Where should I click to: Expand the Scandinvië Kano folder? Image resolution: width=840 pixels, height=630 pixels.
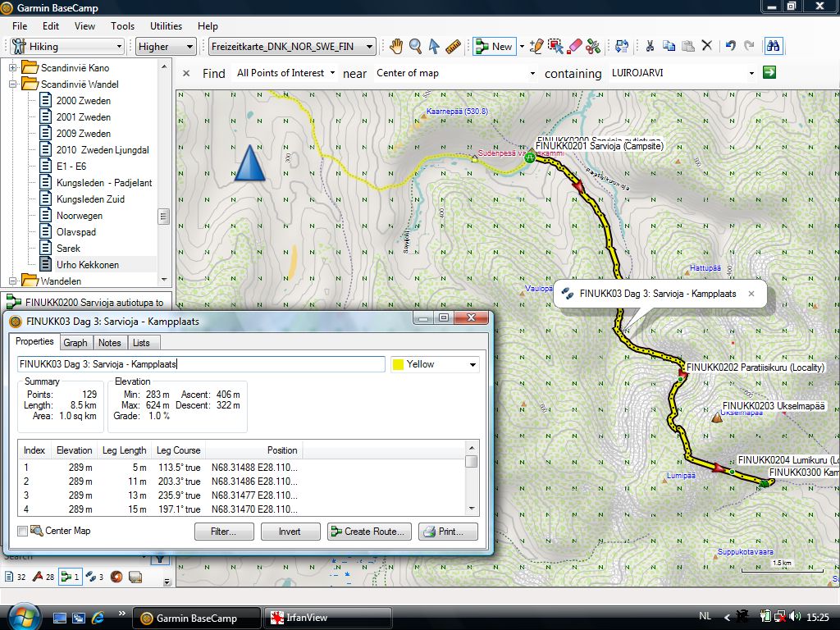tap(13, 67)
